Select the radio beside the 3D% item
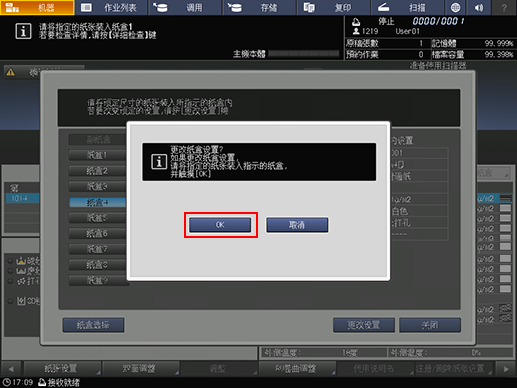Image resolution: width=517 pixels, height=388 pixels. (11, 301)
